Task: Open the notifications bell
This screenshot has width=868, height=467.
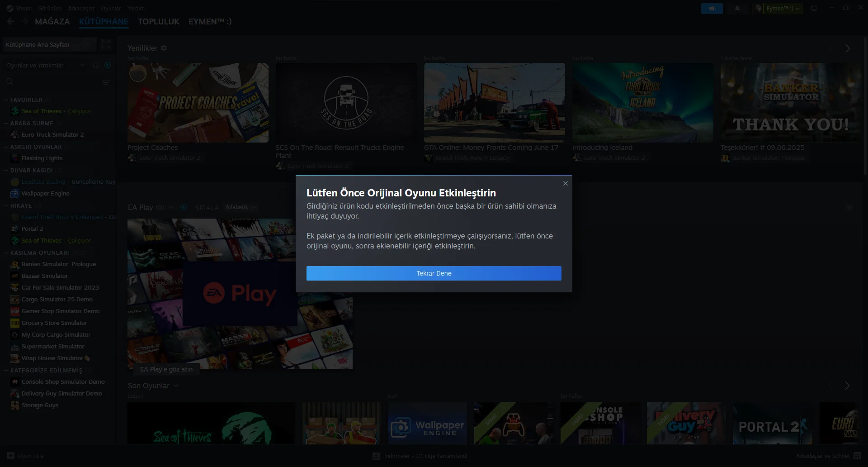Action: 737,9
